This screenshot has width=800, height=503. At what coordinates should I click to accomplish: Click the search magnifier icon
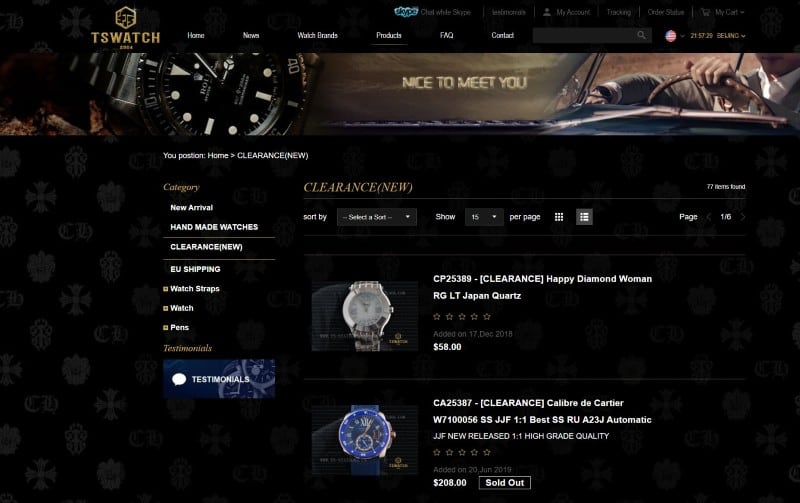(641, 35)
